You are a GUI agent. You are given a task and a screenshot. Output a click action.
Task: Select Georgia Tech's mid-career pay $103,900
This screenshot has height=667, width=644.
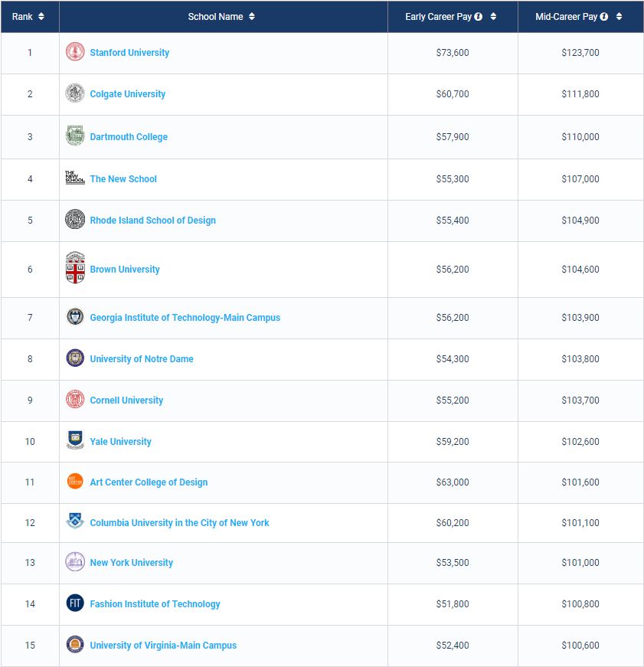pyautogui.click(x=580, y=318)
